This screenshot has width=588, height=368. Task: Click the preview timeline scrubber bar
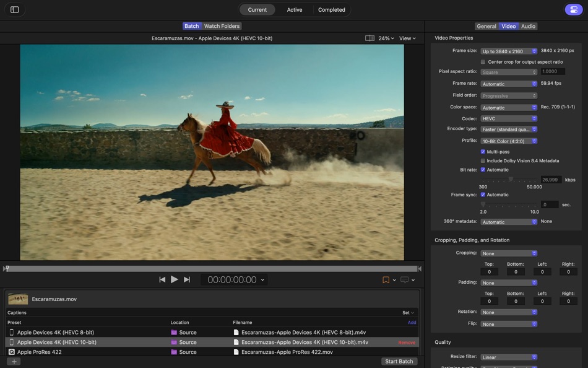[x=212, y=268]
